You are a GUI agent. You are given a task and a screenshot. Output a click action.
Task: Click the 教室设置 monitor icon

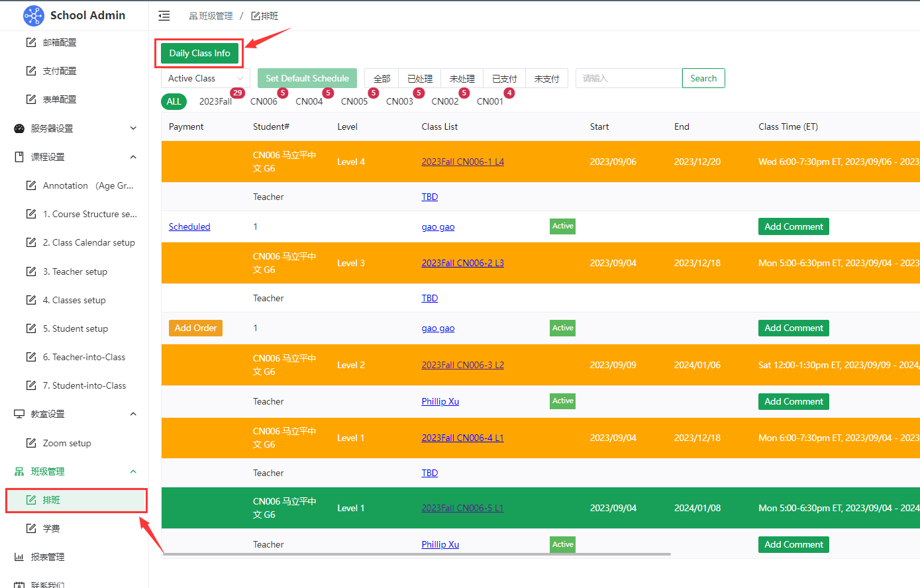[19, 414]
